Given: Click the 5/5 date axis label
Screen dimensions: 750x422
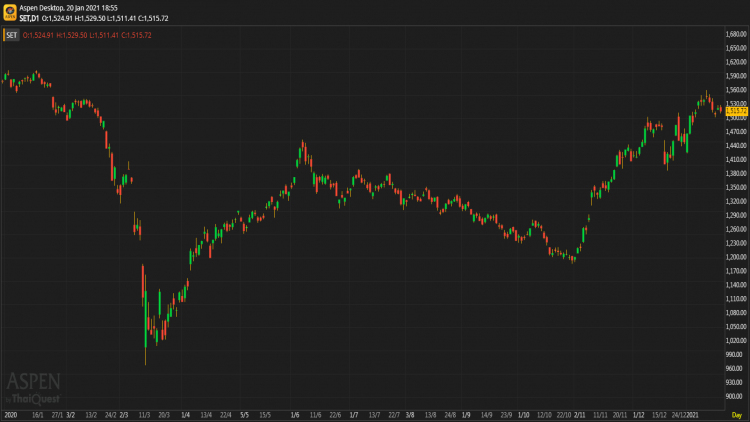Looking at the screenshot, I should point(244,415).
